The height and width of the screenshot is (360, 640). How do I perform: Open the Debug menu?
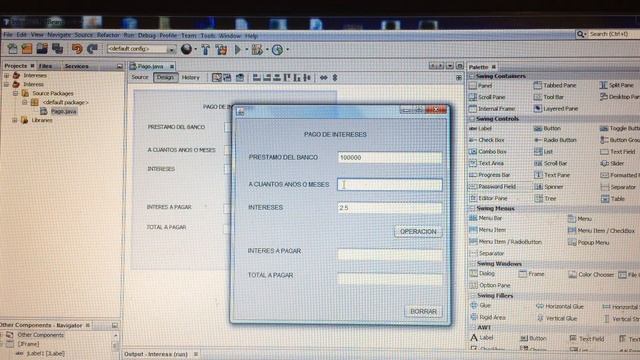click(x=147, y=36)
